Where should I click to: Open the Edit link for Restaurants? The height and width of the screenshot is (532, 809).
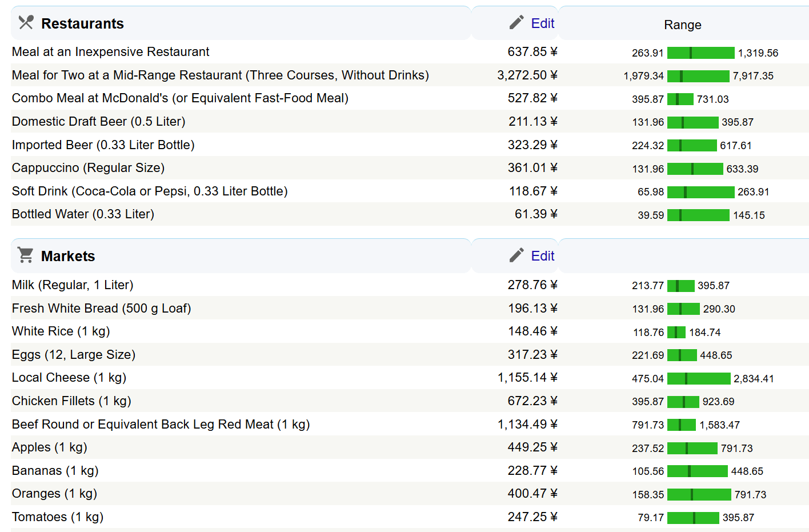click(542, 23)
